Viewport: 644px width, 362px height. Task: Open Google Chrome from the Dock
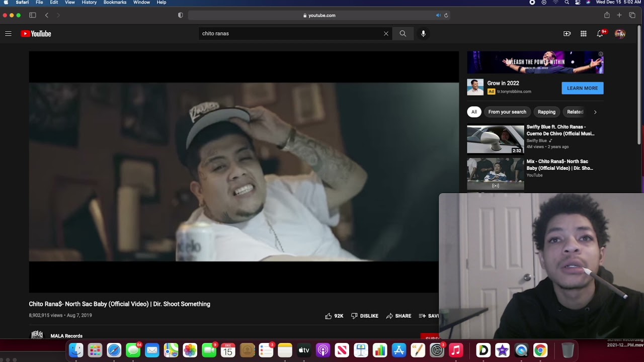tap(540, 350)
